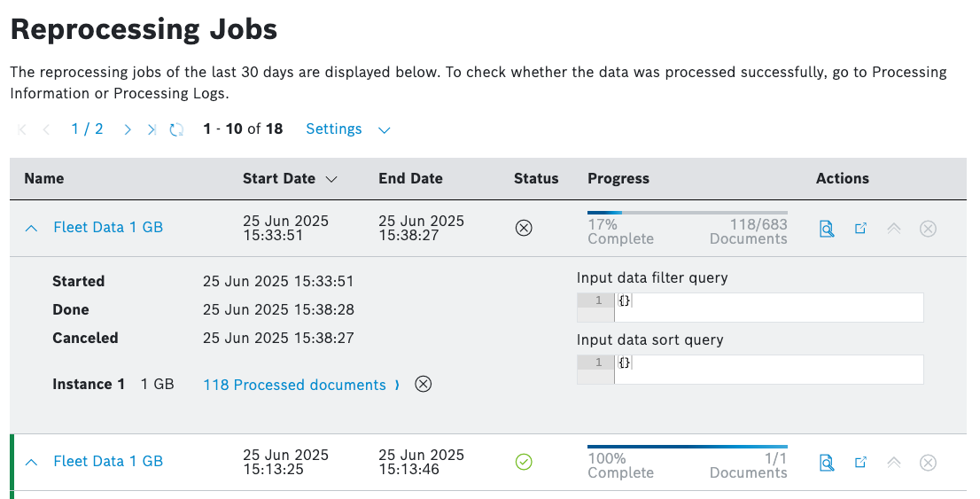Viewport: 980px width, 499px height.
Task: Click the Input data filter query field
Action: pyautogui.click(x=767, y=308)
